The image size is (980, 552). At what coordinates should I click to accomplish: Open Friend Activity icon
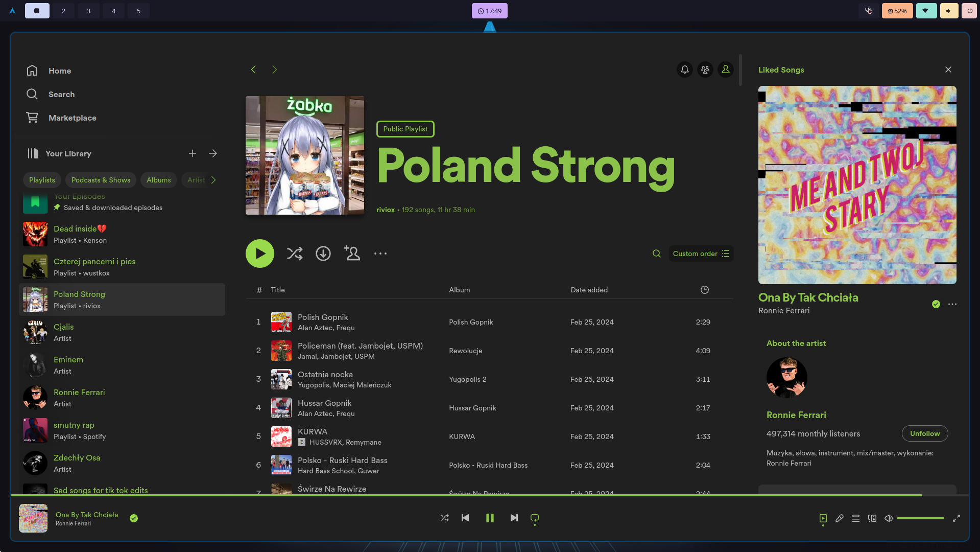[x=705, y=70]
